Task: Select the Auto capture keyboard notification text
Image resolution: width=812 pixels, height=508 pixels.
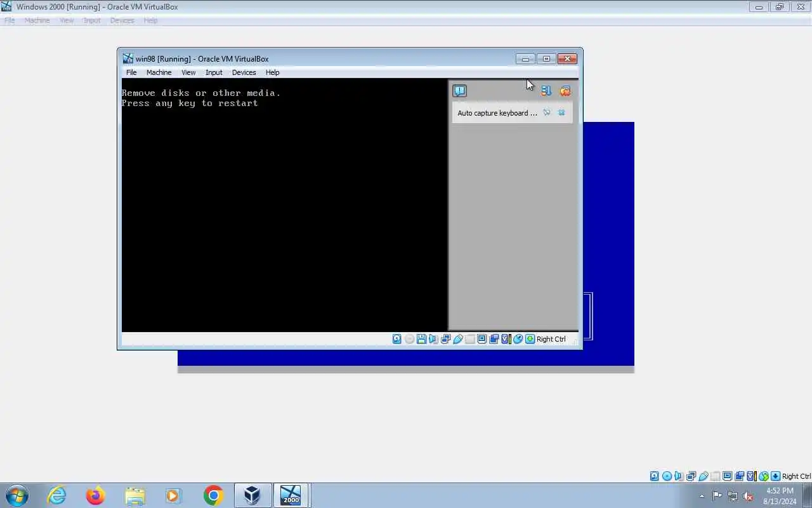Action: [x=497, y=113]
